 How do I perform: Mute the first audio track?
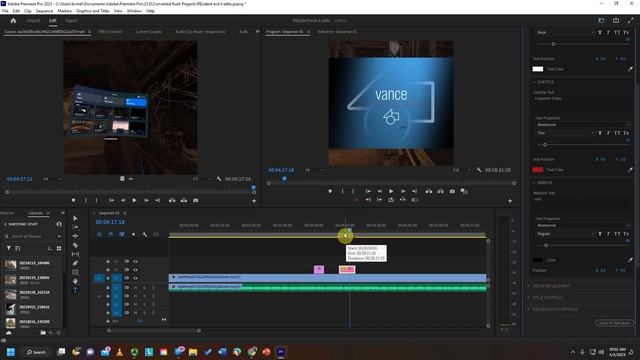135,287
